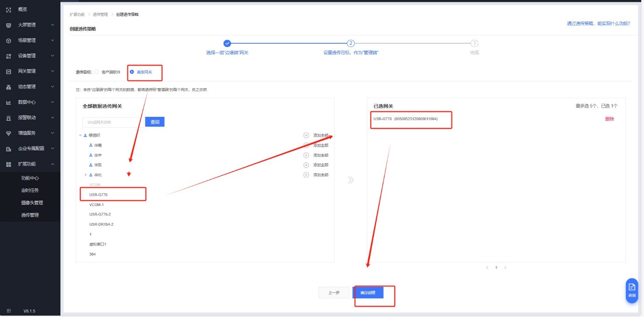Image resolution: width=644 pixels, height=317 pixels.
Task: Collapse the 扩展功能 sidebar menu
Action: click(x=53, y=164)
